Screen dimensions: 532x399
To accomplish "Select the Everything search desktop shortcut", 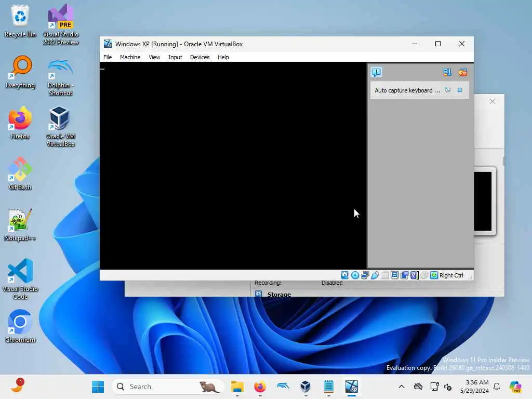I will click(20, 72).
